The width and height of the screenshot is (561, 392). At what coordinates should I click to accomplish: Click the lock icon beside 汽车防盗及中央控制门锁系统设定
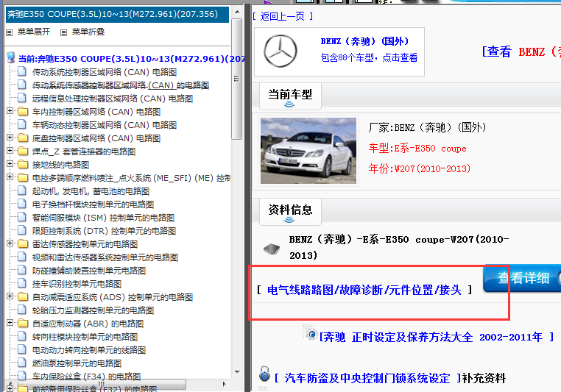264,374
